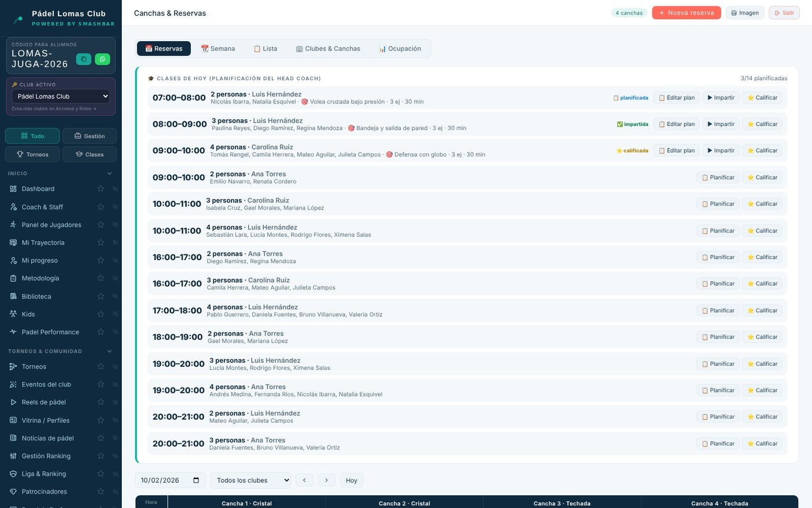Open Noticias de pádel
The image size is (812, 508).
click(x=49, y=438)
